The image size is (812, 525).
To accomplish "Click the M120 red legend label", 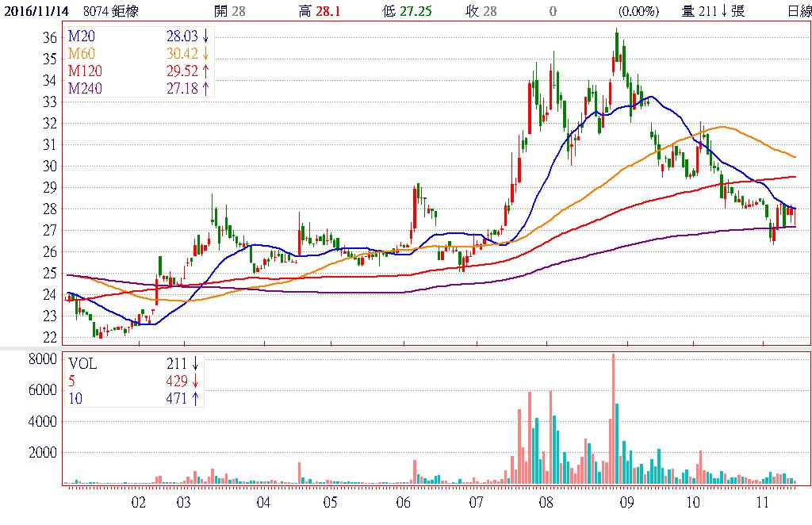I will pyautogui.click(x=85, y=71).
